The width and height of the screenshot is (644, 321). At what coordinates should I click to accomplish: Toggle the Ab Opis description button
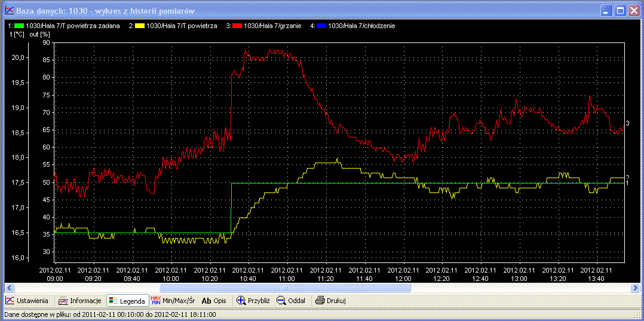214,301
